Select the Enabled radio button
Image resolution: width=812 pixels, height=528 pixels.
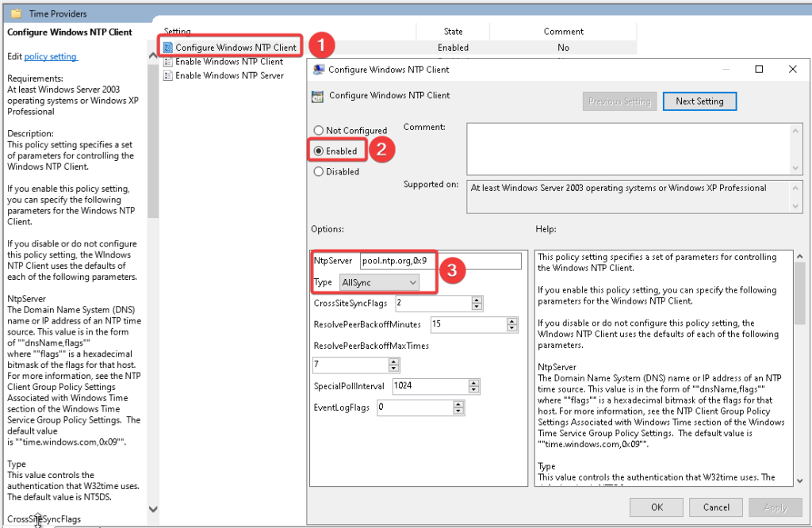pyautogui.click(x=319, y=151)
